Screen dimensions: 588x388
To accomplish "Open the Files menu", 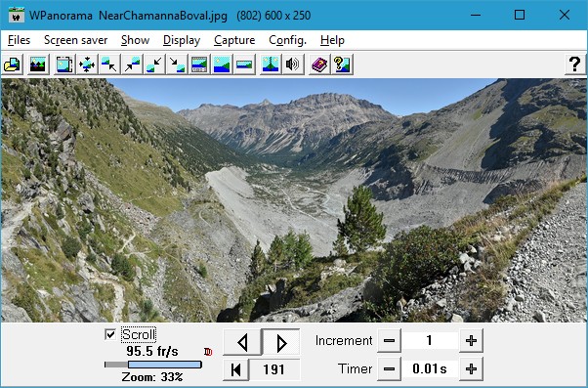I will (19, 40).
